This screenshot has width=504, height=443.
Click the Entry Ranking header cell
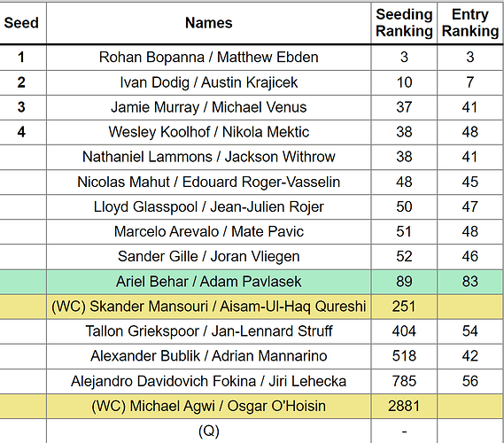[470, 23]
